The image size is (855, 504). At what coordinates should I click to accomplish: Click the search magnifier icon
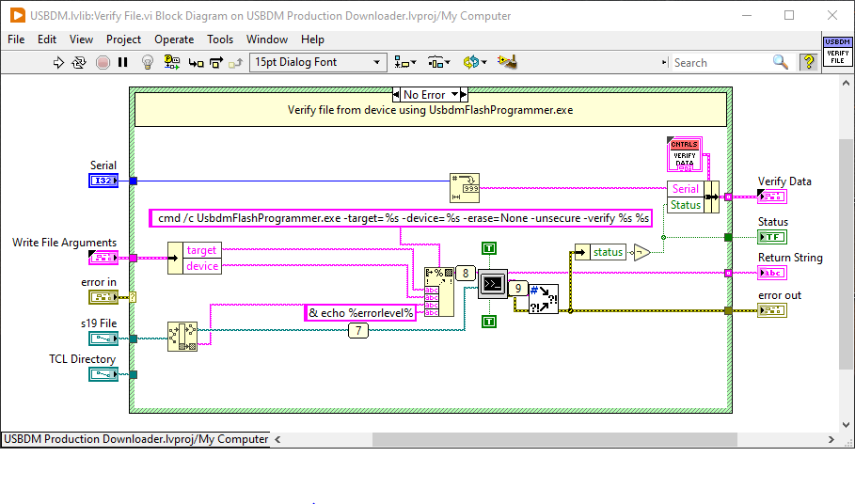[x=781, y=62]
